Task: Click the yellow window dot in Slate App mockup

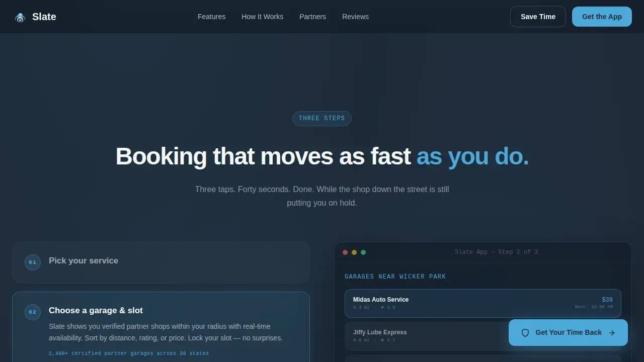Action: pyautogui.click(x=354, y=252)
